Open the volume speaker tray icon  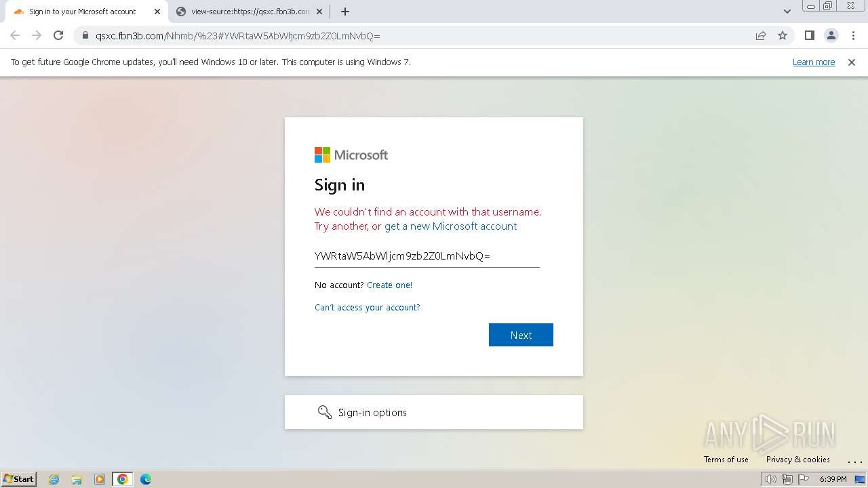[x=770, y=479]
